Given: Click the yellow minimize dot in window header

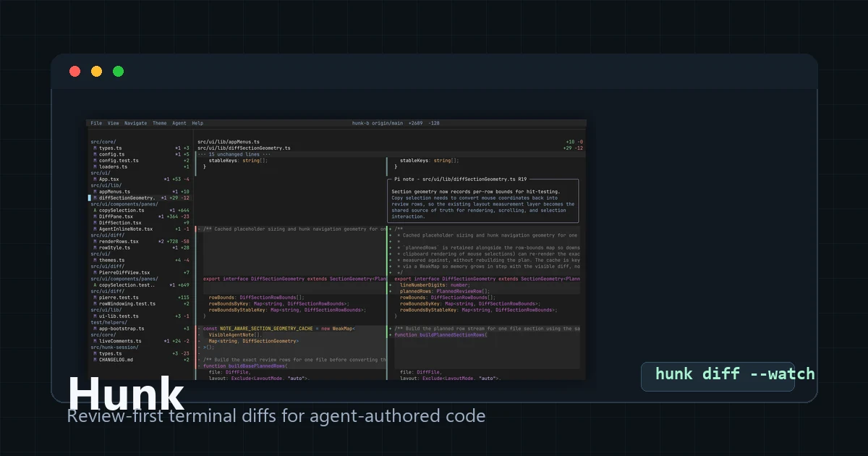Looking at the screenshot, I should [x=96, y=71].
